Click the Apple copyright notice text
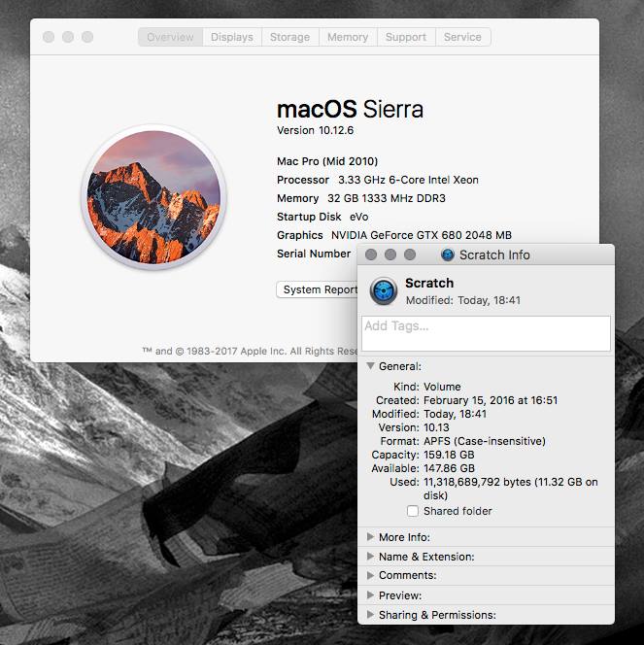The image size is (644, 645). [250, 352]
